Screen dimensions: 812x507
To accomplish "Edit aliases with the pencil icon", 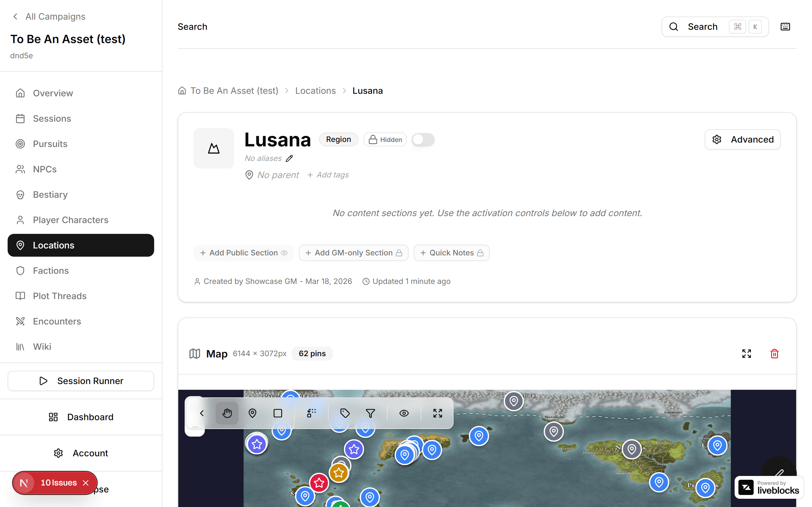I will (x=289, y=158).
